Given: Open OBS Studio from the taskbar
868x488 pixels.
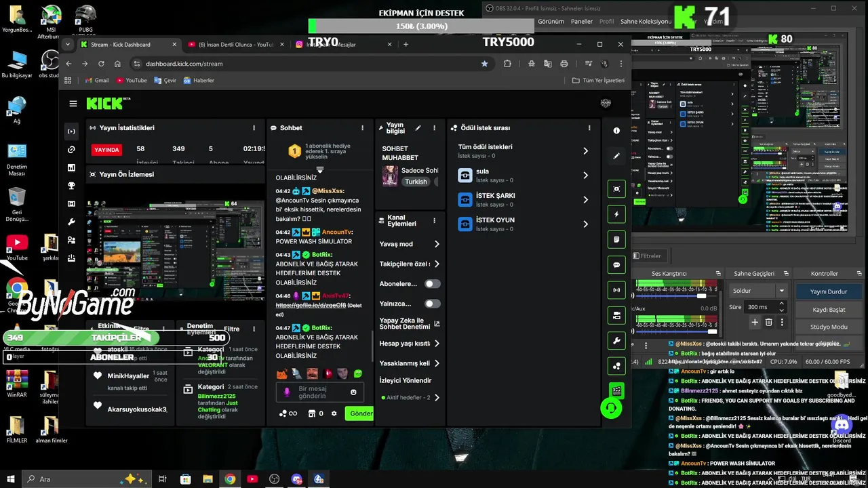Looking at the screenshot, I should (x=274, y=479).
